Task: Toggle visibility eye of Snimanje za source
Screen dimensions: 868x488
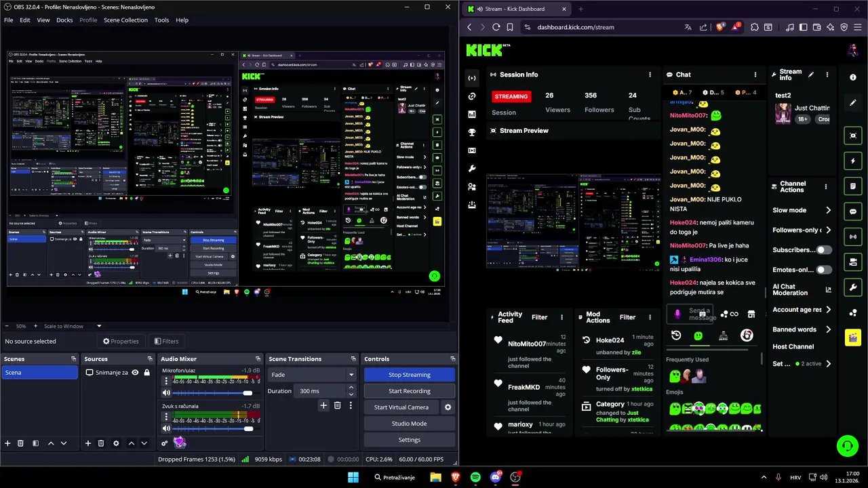Action: 135,372
